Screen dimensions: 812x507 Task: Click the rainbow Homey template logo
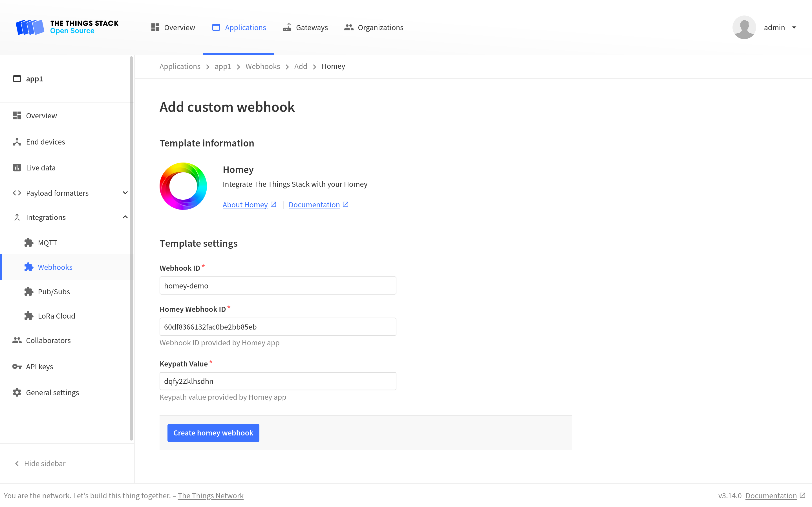pyautogui.click(x=183, y=186)
